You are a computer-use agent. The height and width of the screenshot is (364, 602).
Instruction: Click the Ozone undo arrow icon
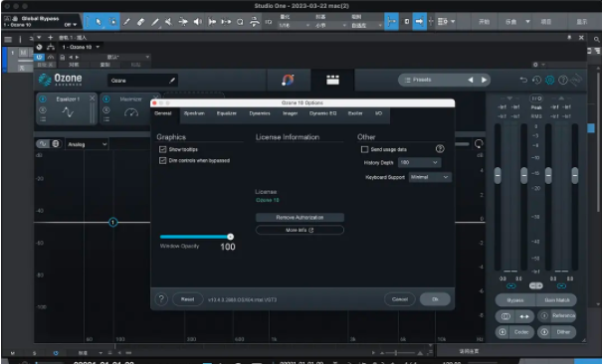click(523, 80)
